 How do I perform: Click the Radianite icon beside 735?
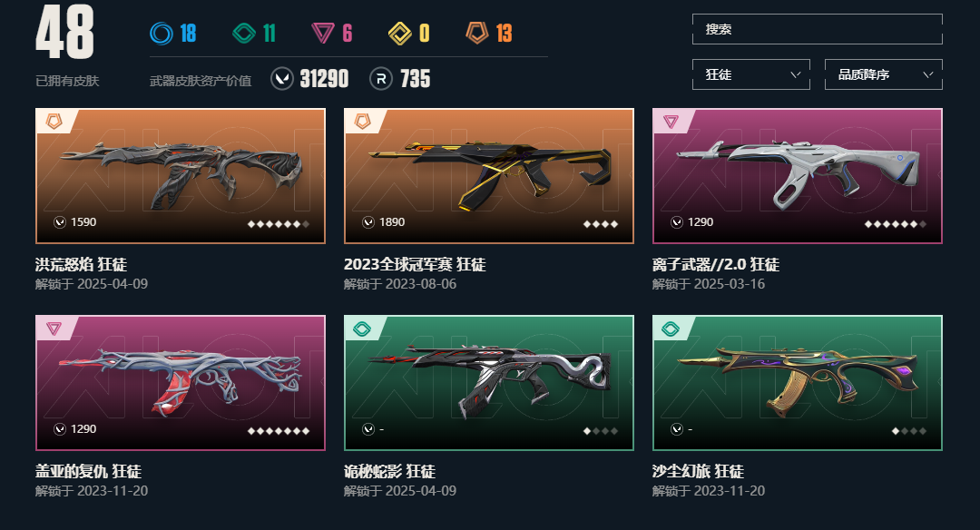click(381, 79)
